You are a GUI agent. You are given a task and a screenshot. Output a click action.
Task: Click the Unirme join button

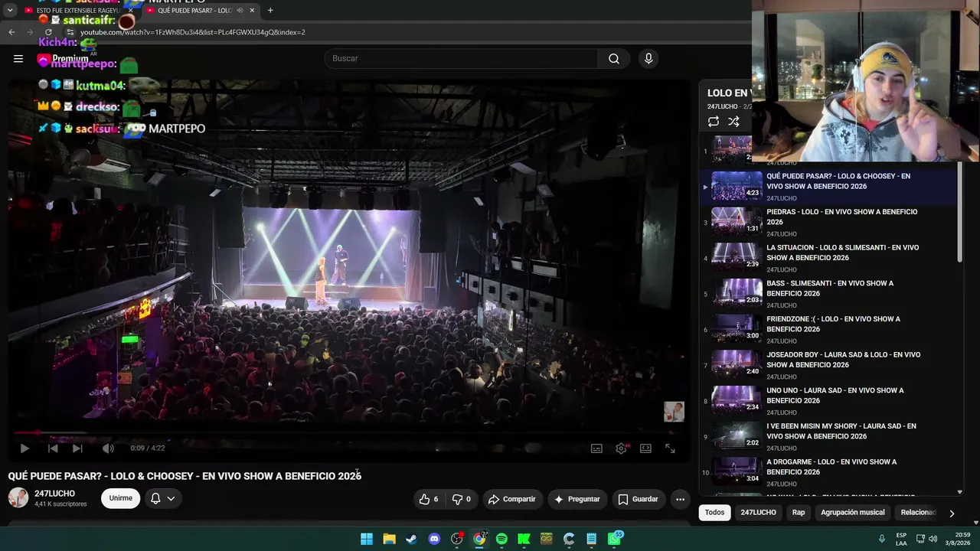[120, 498]
